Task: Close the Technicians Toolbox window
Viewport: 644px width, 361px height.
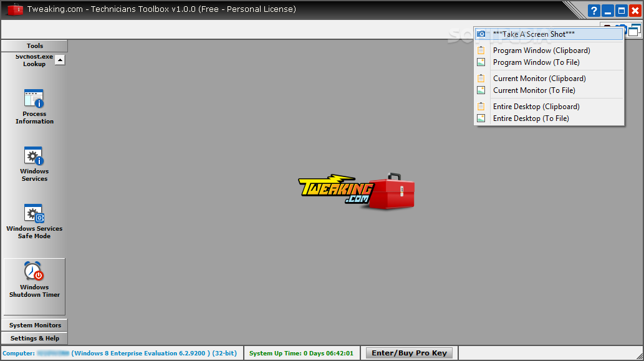Action: pos(635,10)
